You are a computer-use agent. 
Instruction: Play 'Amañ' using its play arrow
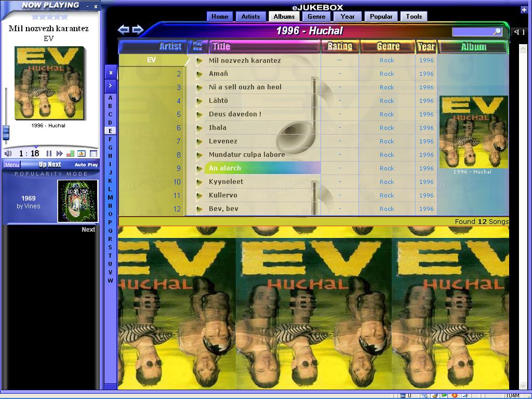[x=199, y=74]
